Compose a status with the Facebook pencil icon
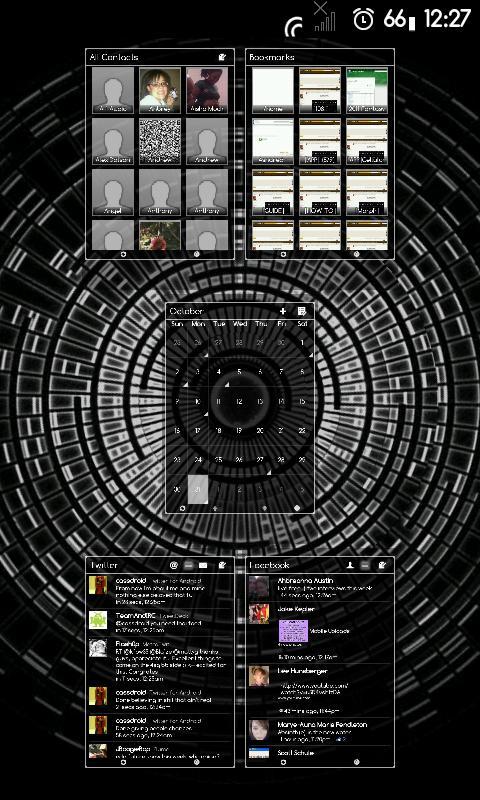 click(383, 565)
